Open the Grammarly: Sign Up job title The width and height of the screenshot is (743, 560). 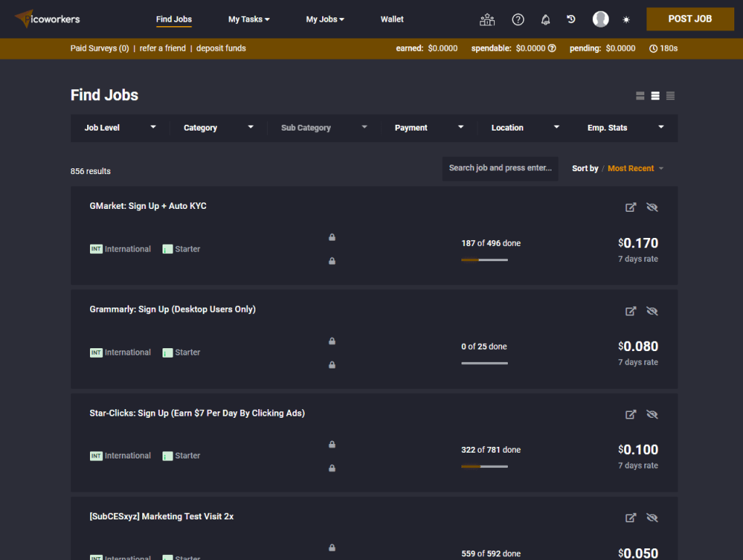pos(173,309)
